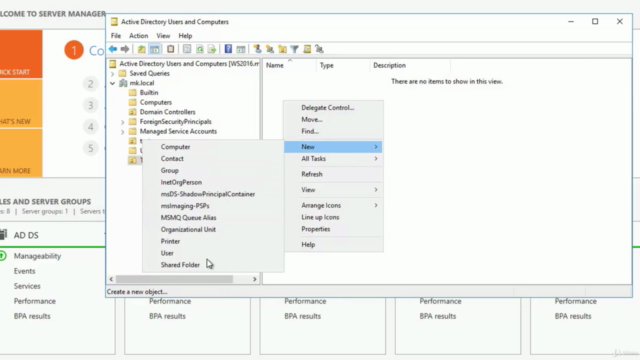The width and height of the screenshot is (640, 360).
Task: Create a new user with the toolbar icon
Action: coord(257,49)
